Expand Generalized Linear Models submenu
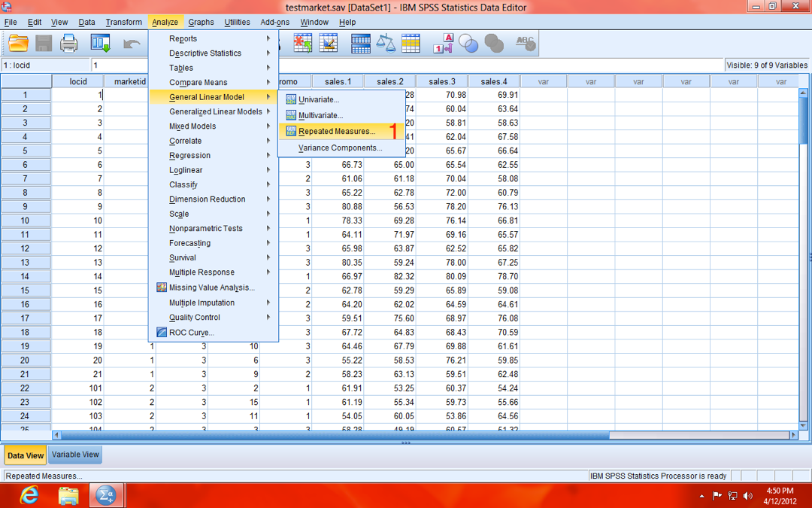 tap(213, 111)
